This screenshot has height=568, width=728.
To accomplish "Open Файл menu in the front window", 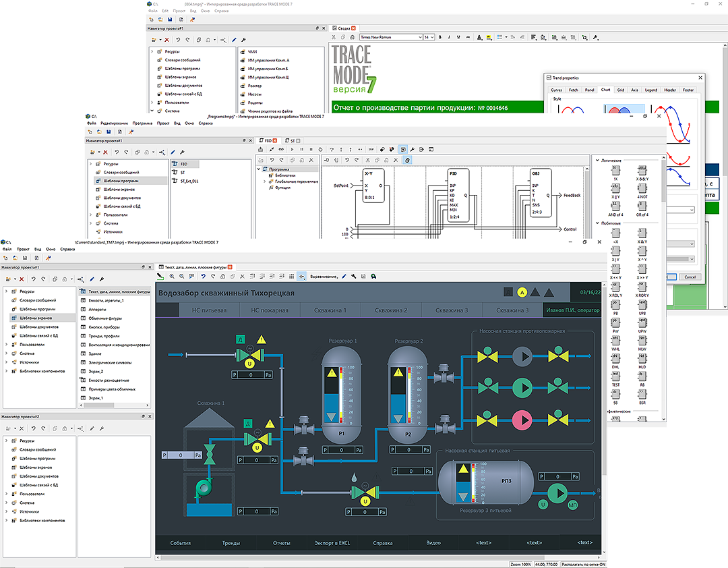I will (7, 249).
